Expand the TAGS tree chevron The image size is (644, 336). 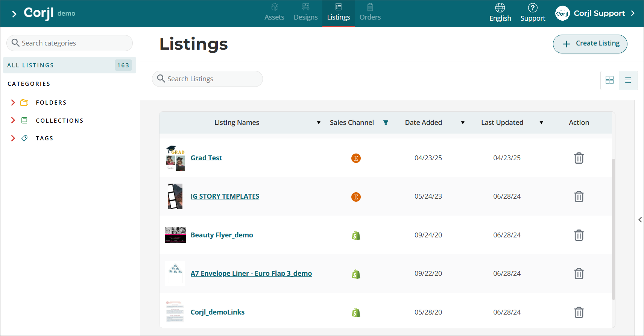pos(13,138)
